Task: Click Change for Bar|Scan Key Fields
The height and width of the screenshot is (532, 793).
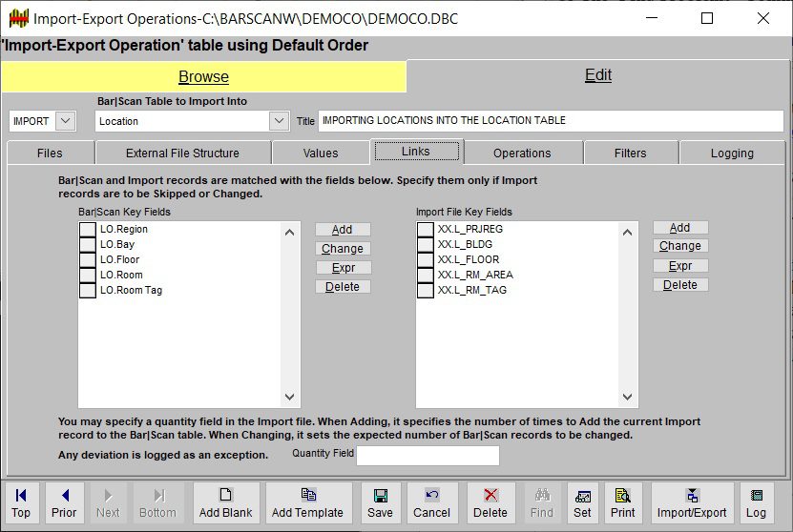Action: [343, 249]
